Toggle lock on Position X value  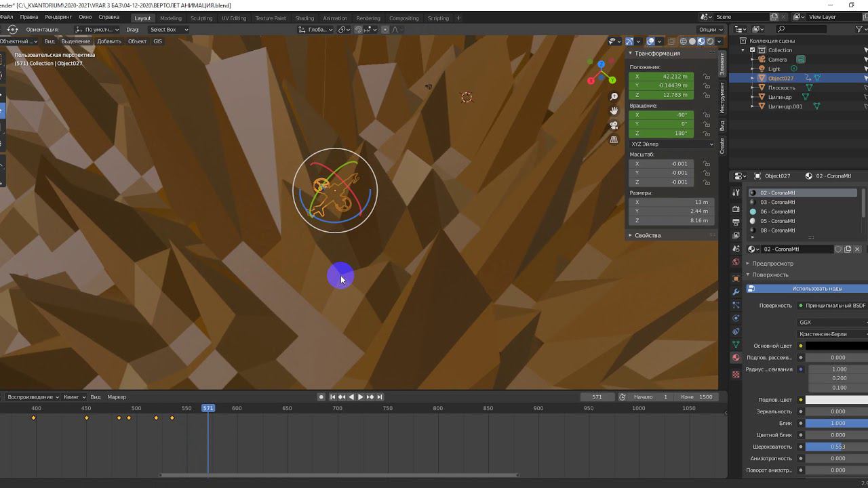pyautogui.click(x=707, y=77)
